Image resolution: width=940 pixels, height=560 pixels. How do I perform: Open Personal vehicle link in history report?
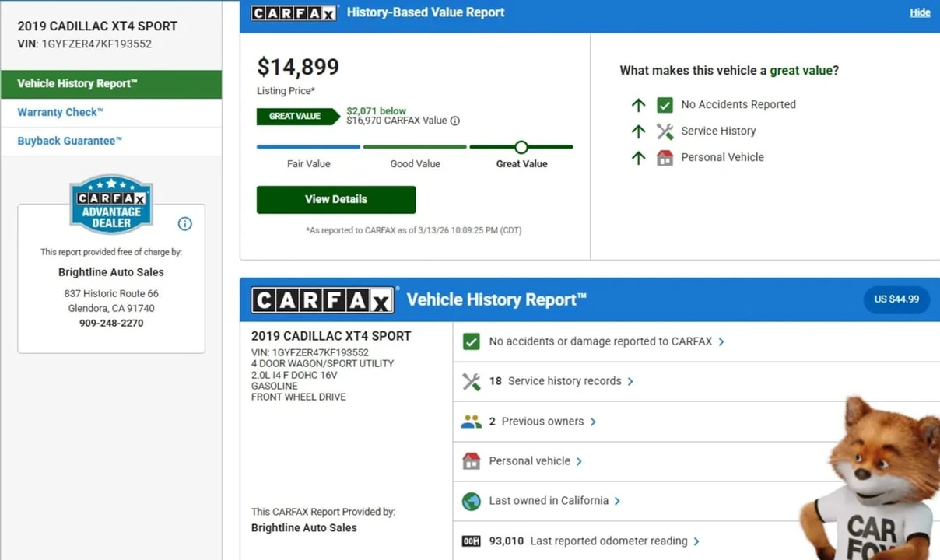(x=529, y=461)
